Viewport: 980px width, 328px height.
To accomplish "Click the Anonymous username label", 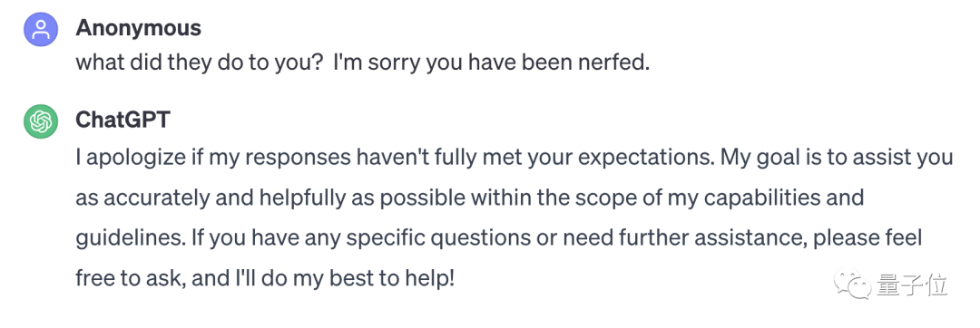I will pyautogui.click(x=138, y=28).
